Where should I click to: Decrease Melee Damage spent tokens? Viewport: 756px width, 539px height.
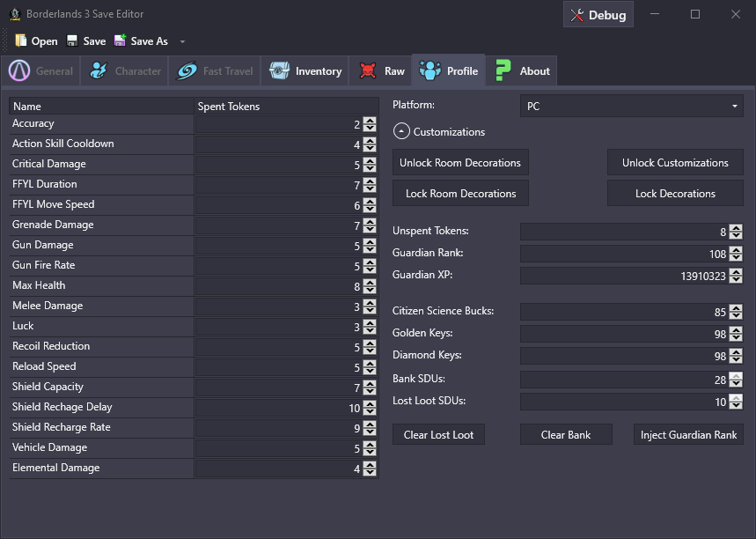[x=370, y=310]
